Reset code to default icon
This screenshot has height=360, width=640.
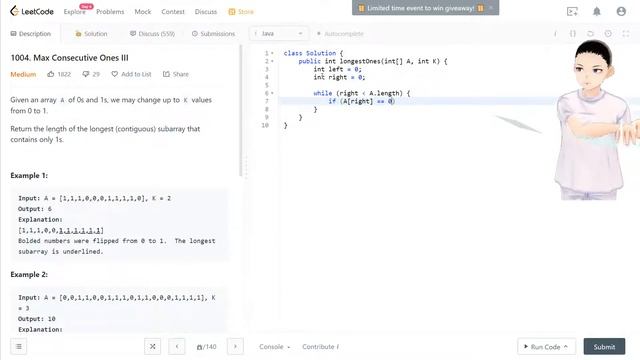(590, 33)
